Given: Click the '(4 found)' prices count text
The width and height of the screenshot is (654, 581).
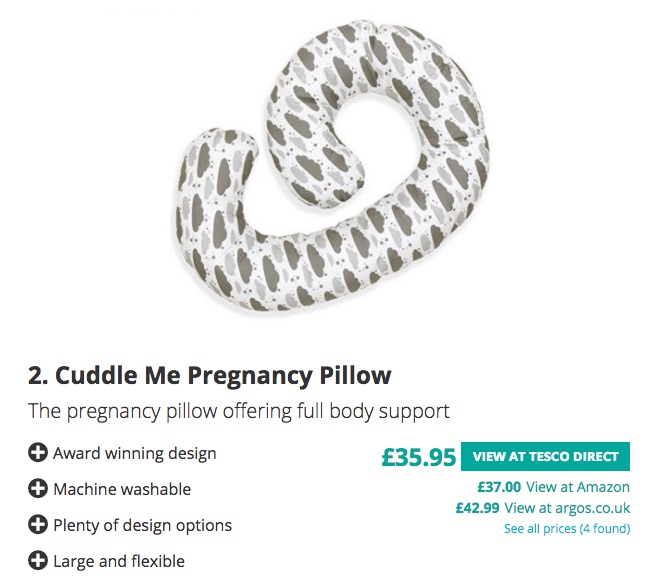Looking at the screenshot, I should click(604, 528).
